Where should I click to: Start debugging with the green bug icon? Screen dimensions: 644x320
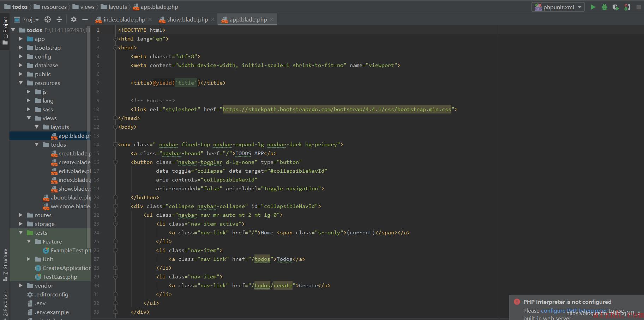coord(604,7)
